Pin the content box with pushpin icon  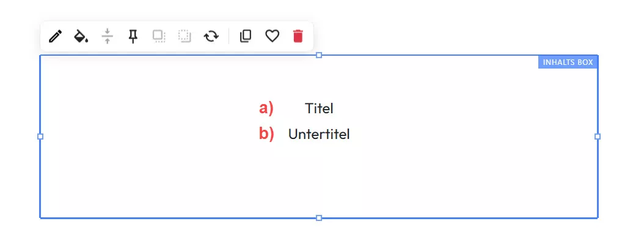coord(133,37)
